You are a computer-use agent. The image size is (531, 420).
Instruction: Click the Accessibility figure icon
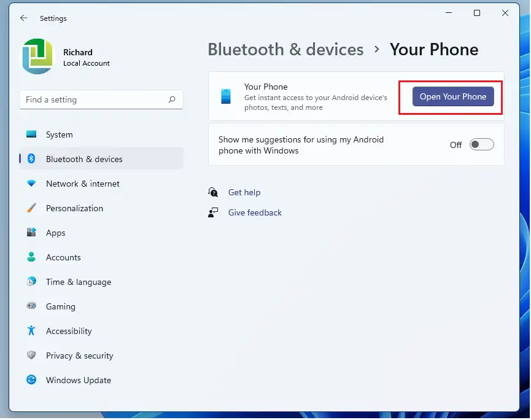pos(31,330)
